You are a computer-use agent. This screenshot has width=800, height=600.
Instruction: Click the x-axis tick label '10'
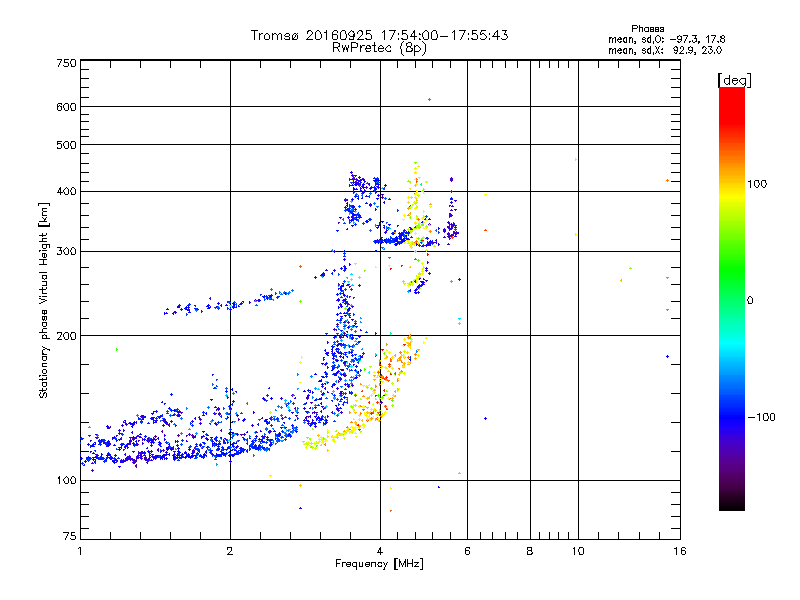[x=578, y=551]
